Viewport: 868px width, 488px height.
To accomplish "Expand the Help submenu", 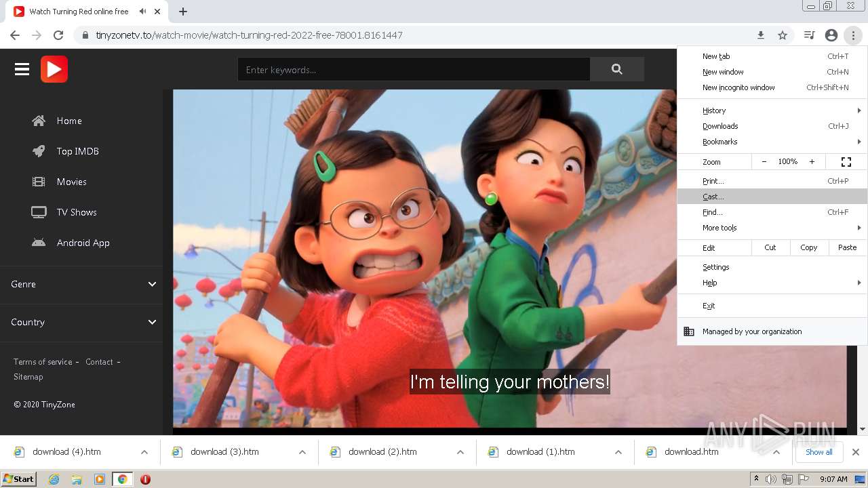I will click(x=772, y=283).
